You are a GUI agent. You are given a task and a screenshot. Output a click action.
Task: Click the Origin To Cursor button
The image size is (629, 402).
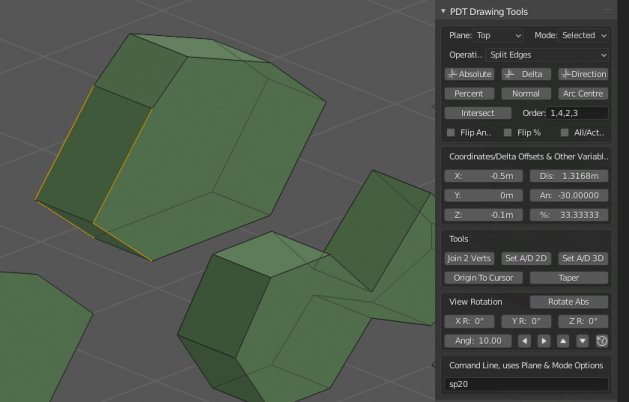[484, 277]
